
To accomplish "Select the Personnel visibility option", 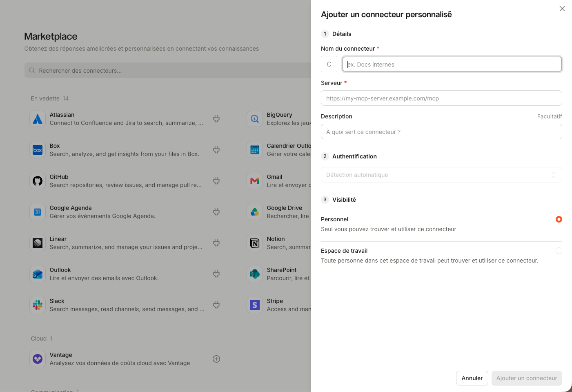I will coord(559,219).
